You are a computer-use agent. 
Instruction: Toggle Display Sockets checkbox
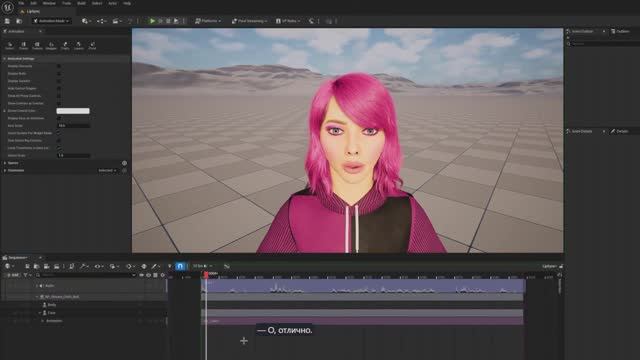pos(59,81)
